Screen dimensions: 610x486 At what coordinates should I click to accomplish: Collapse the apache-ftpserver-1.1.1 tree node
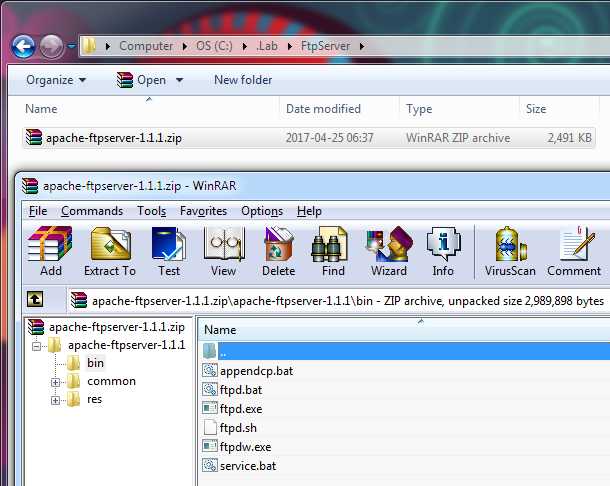(x=37, y=346)
